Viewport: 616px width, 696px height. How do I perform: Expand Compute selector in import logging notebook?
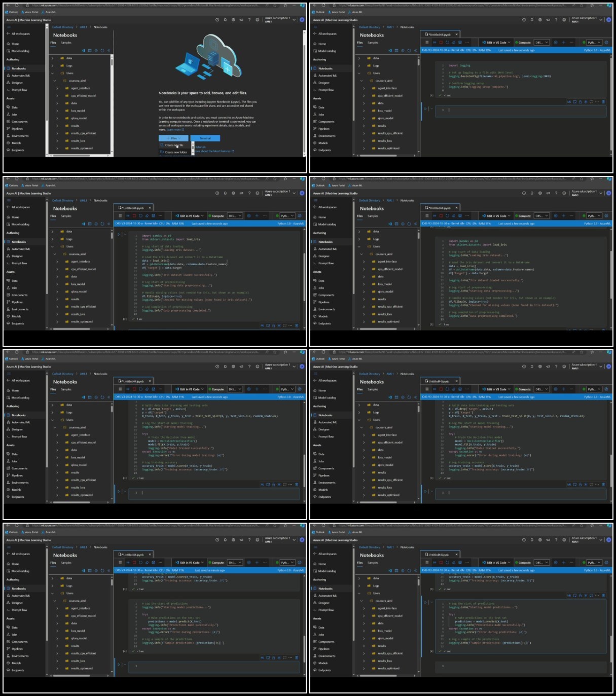[541, 43]
